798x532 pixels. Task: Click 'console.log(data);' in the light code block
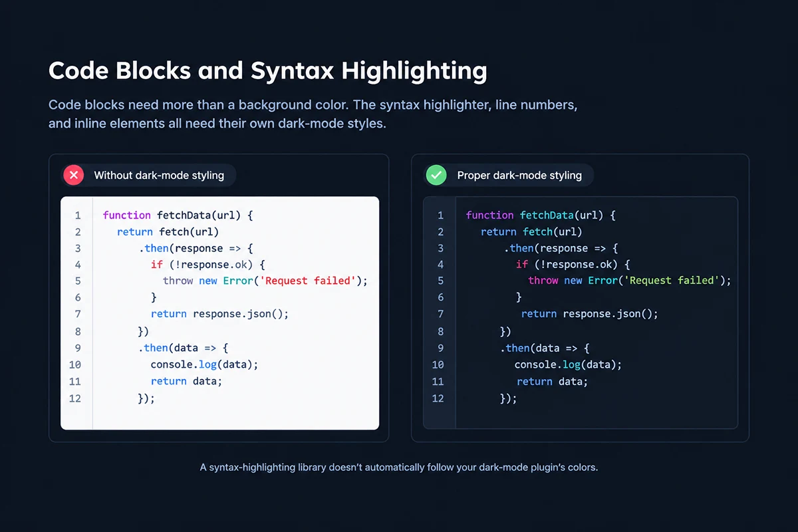pyautogui.click(x=204, y=364)
